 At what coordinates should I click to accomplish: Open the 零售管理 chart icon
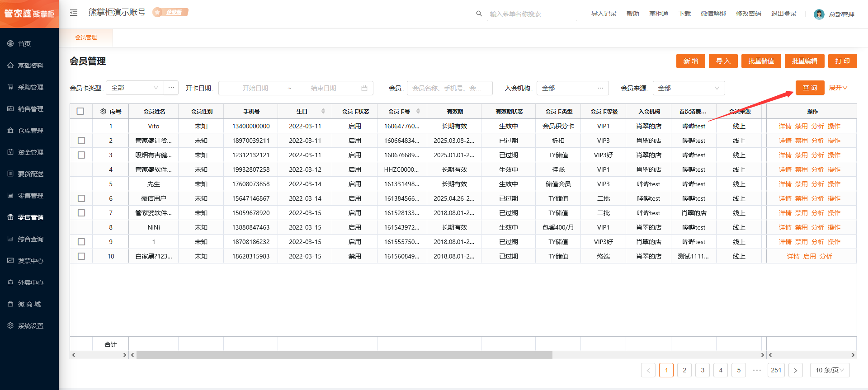(10, 195)
